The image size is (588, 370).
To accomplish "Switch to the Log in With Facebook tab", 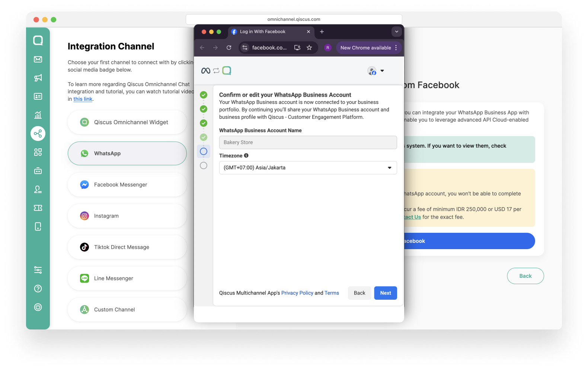I will pyautogui.click(x=271, y=32).
